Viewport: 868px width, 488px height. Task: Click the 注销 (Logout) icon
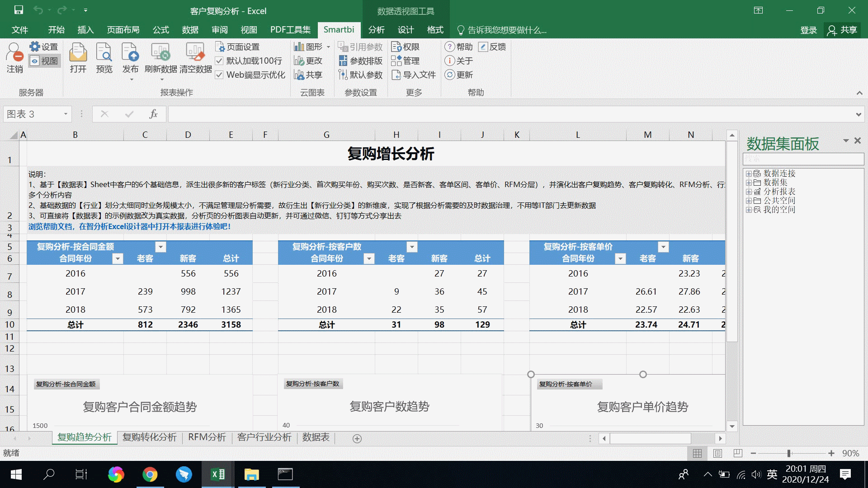(x=15, y=59)
